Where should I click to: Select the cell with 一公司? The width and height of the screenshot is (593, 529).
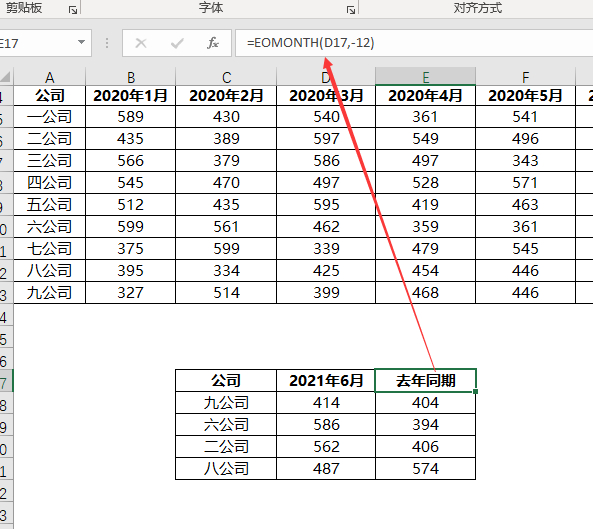[x=50, y=116]
